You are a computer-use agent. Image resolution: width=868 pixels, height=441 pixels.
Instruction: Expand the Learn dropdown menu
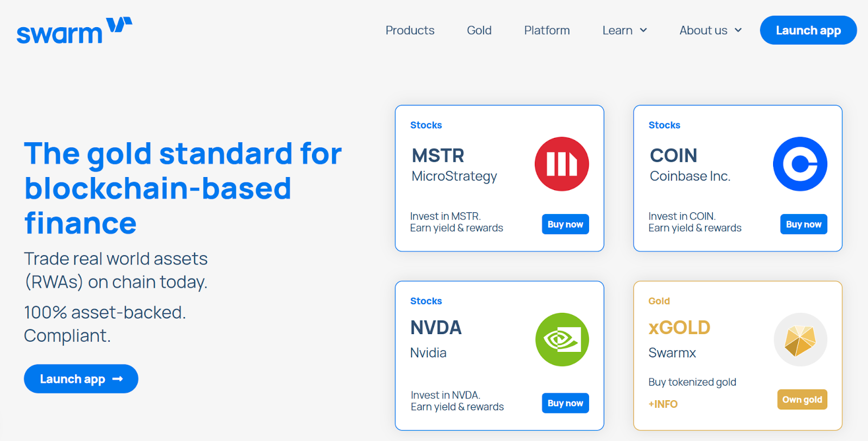point(624,30)
